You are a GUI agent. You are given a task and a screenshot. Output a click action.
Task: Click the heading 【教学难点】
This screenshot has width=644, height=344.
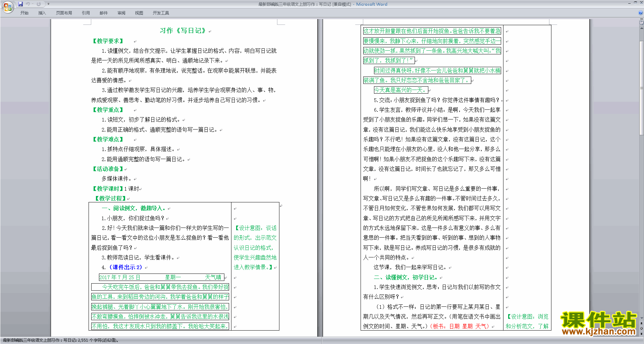click(108, 139)
